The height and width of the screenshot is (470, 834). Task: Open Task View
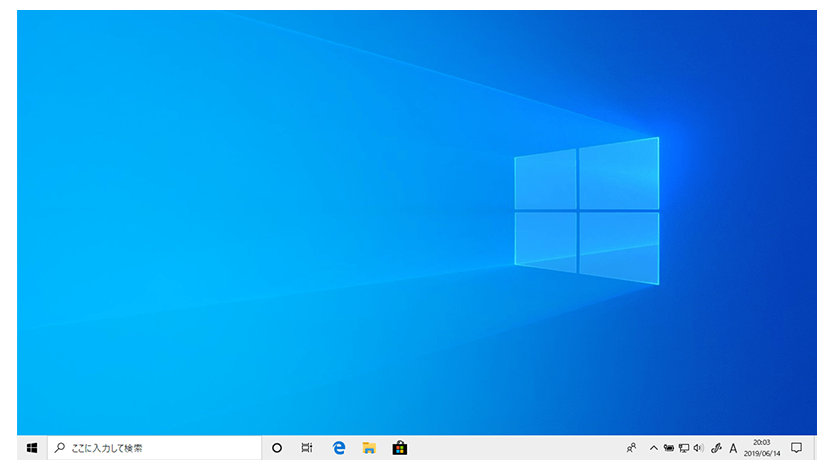[307, 448]
